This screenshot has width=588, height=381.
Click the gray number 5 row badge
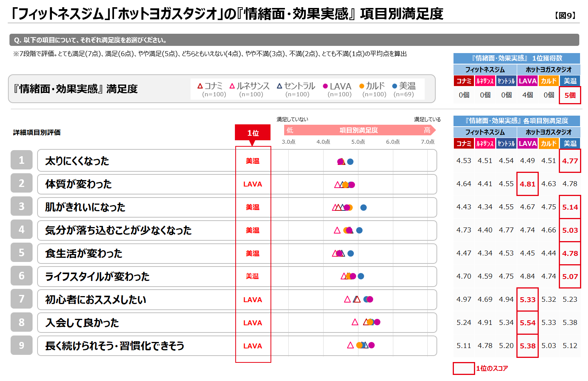22,252
